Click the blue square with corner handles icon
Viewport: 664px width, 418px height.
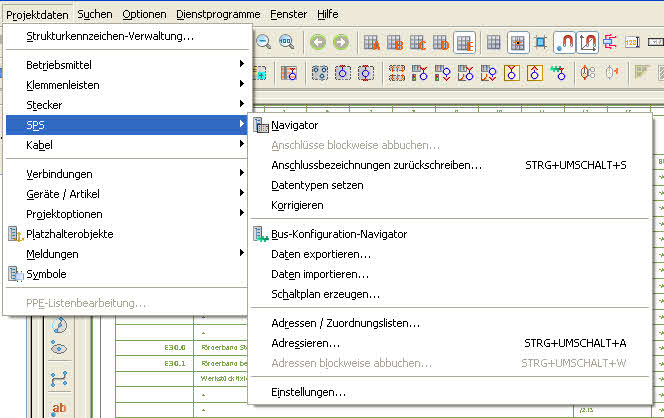point(540,42)
